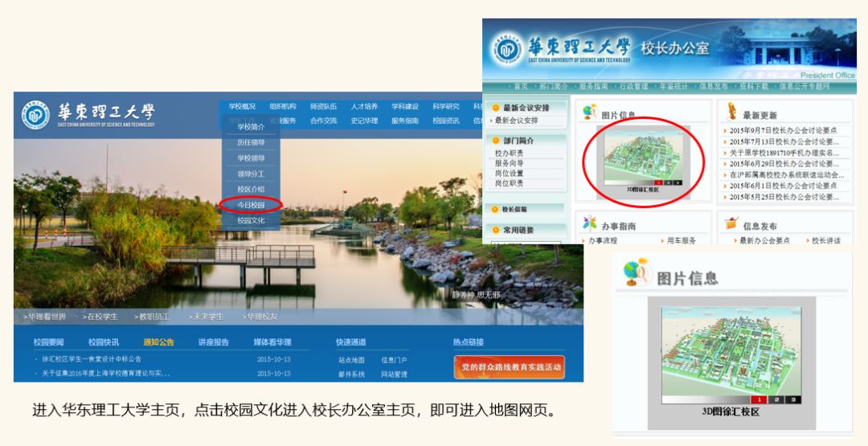Viewport: 868px width, 446px height.
Task: Open the 服务指南 menu on the main homepage
Action: click(x=405, y=121)
